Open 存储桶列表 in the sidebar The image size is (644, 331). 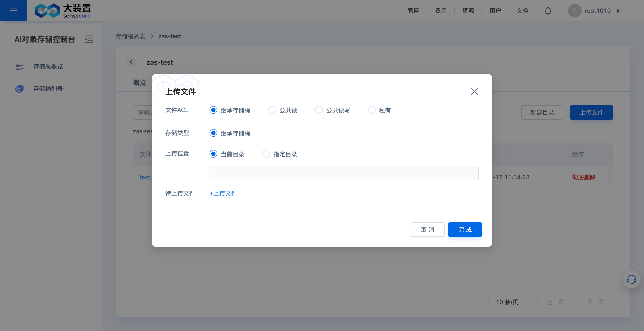48,88
